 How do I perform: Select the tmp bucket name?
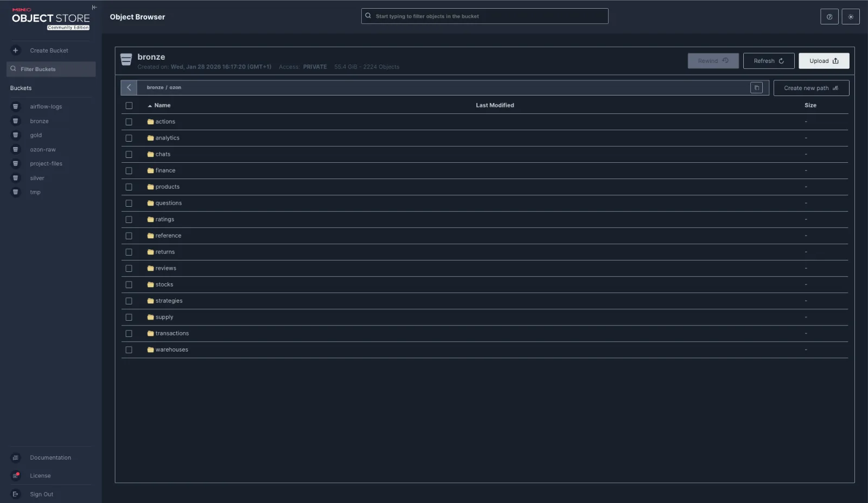coord(35,192)
